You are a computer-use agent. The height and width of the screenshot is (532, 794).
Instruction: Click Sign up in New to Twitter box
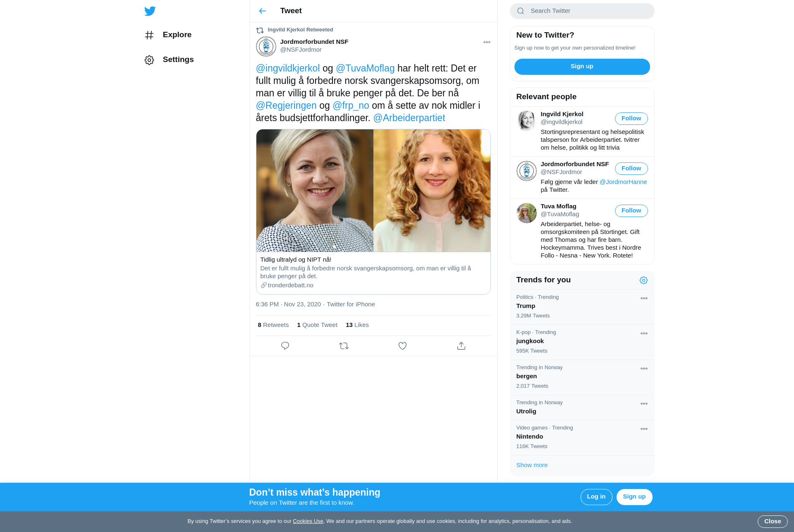582,67
